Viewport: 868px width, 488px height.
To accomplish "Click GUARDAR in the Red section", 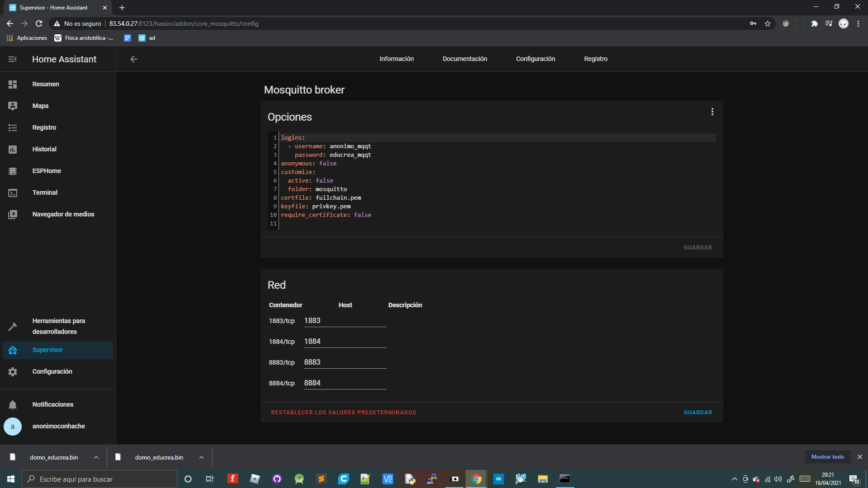I will (x=698, y=413).
